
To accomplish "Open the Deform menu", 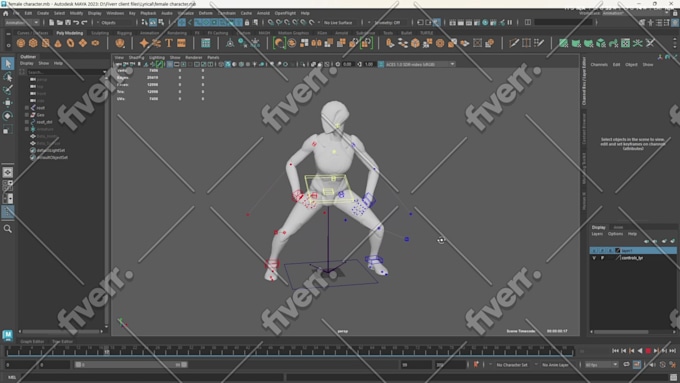I will point(205,13).
